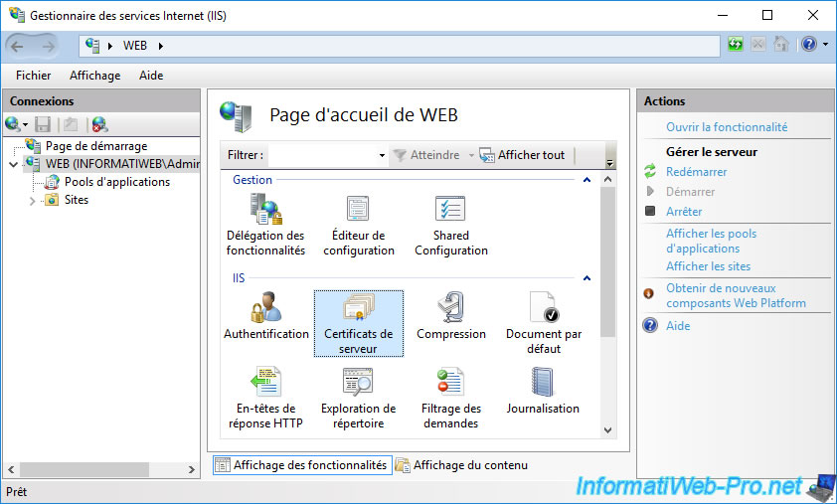Click the Aide link in Actions
The image size is (837, 504).
[x=678, y=326]
